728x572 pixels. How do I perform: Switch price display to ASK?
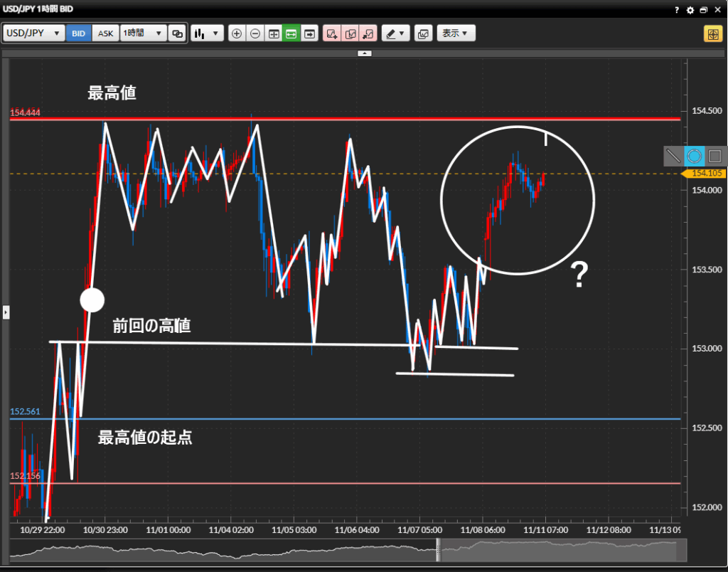pyautogui.click(x=105, y=33)
